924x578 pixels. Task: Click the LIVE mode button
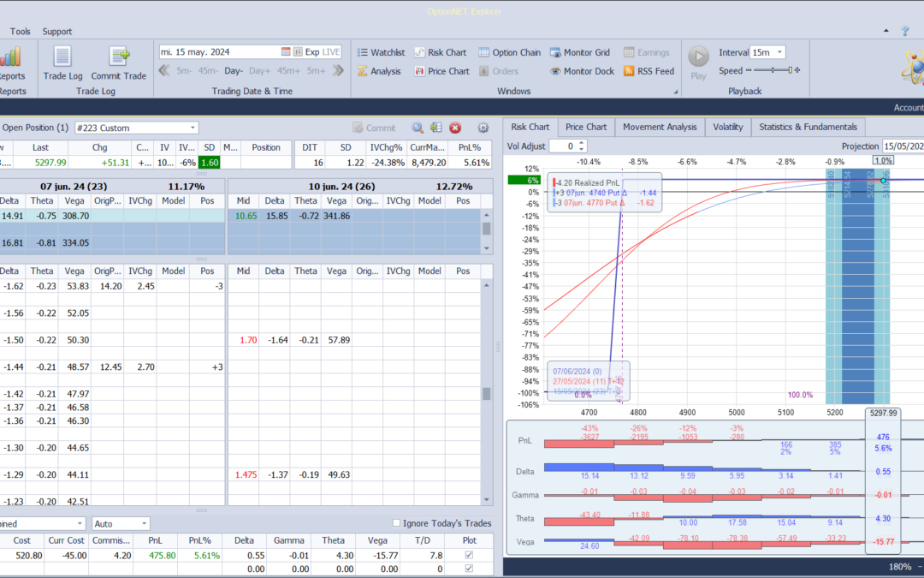(330, 52)
